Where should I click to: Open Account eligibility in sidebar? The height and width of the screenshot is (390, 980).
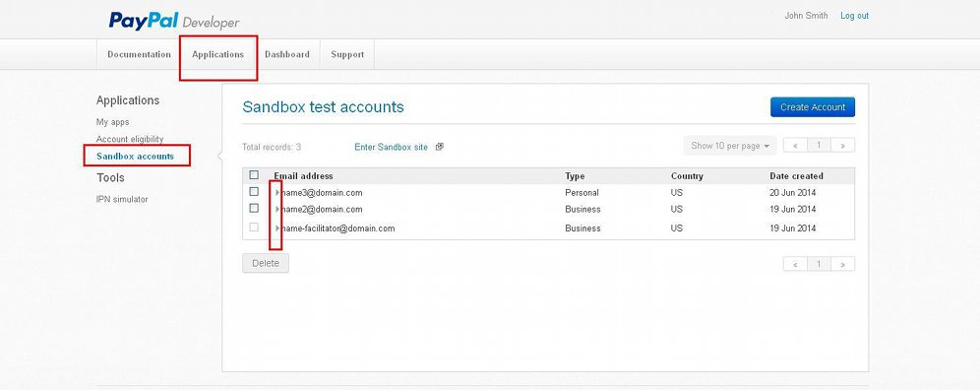click(x=130, y=139)
